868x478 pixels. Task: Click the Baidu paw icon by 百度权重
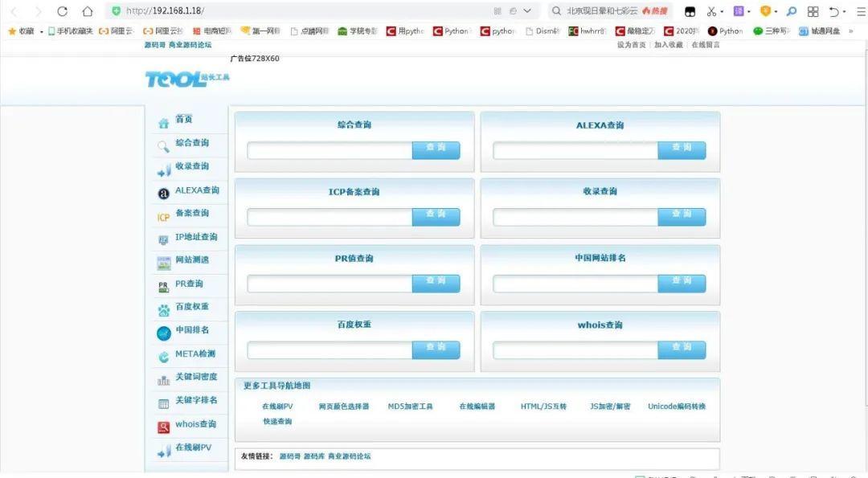pos(164,310)
